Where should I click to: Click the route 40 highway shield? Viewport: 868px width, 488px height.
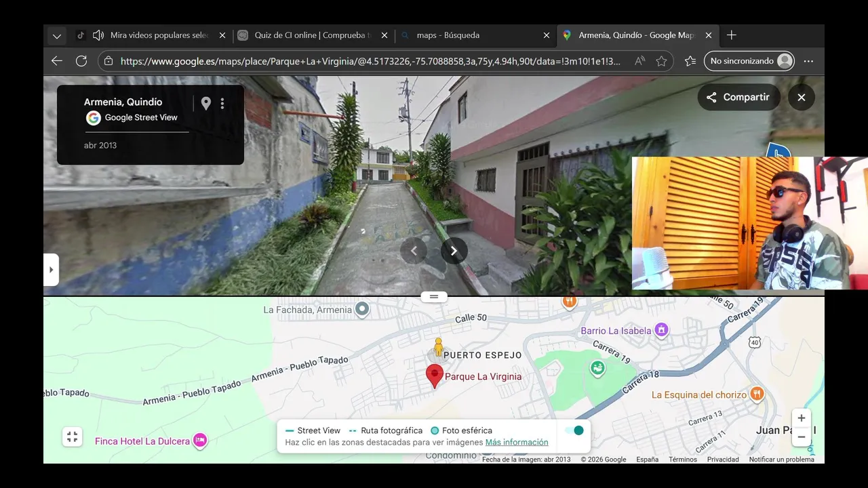(x=755, y=343)
